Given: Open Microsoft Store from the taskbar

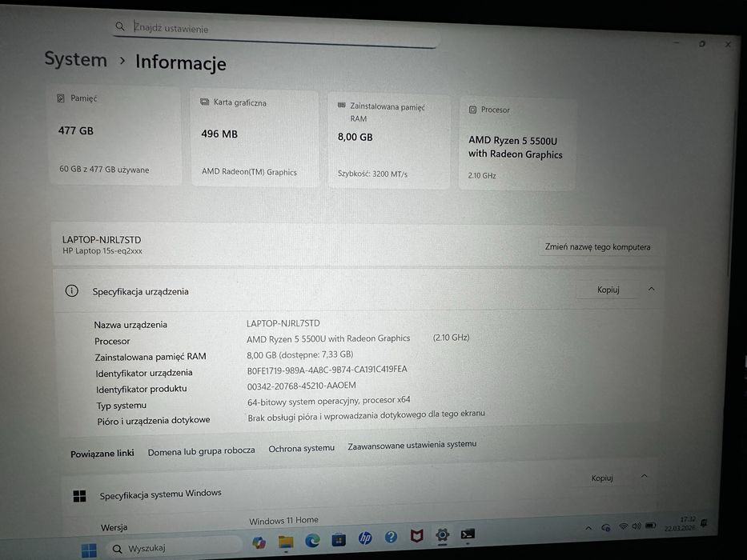Looking at the screenshot, I should pos(339,539).
